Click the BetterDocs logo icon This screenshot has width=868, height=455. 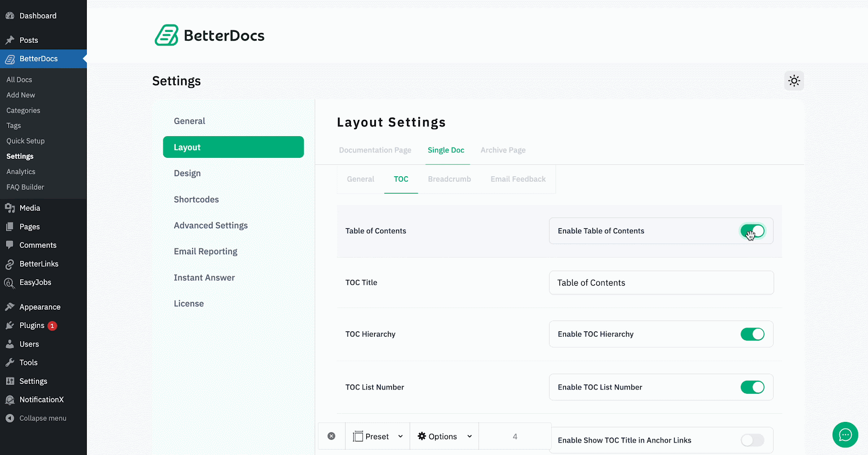[166, 35]
